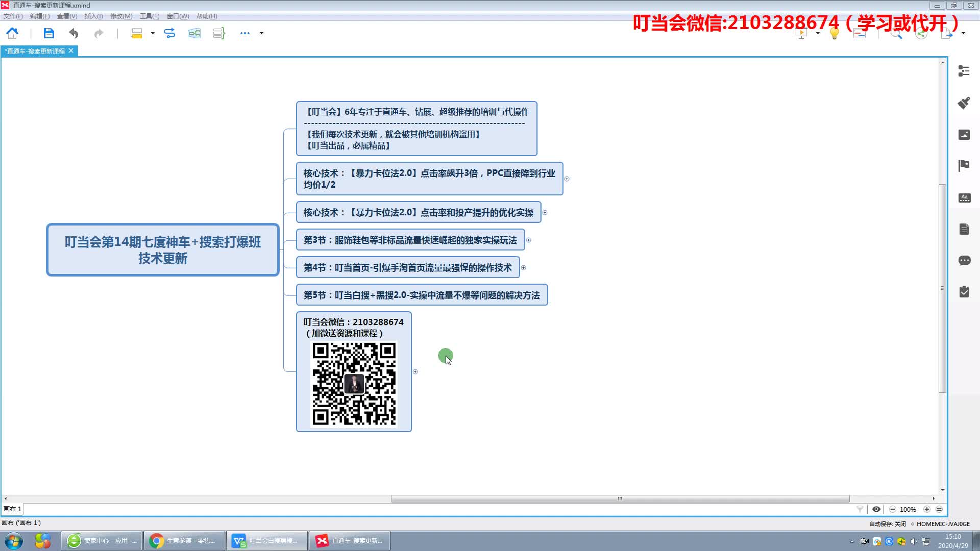Select the central topic 叮当会第14期七度神车
Viewport: 980px width, 551px height.
163,250
